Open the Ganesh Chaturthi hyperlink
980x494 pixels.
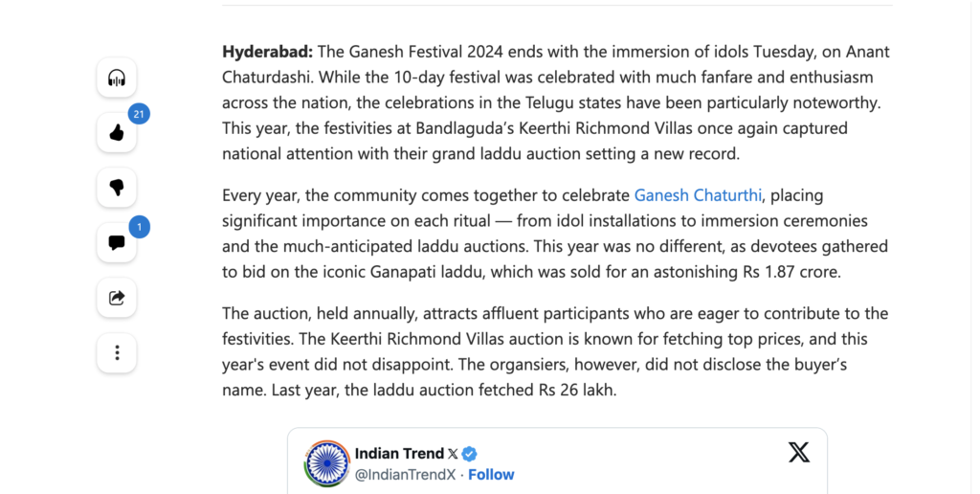coord(698,195)
